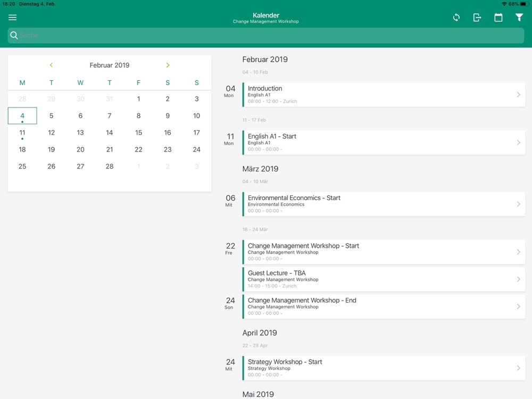Select February 9 in calendar
The width and height of the screenshot is (532, 399).
(168, 115)
